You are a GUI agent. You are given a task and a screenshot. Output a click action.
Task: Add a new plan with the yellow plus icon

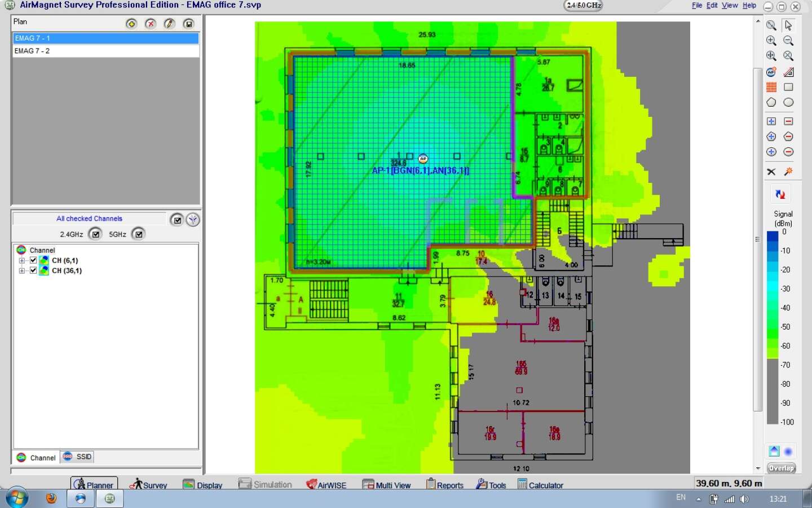(x=131, y=24)
